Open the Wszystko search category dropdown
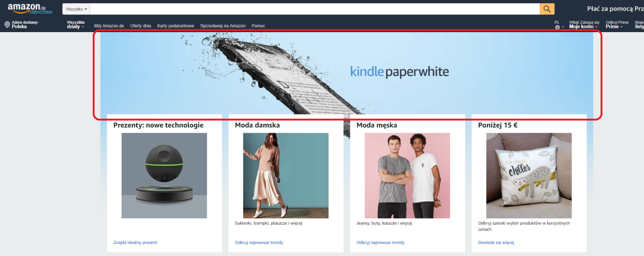This screenshot has width=644, height=256. (x=76, y=9)
